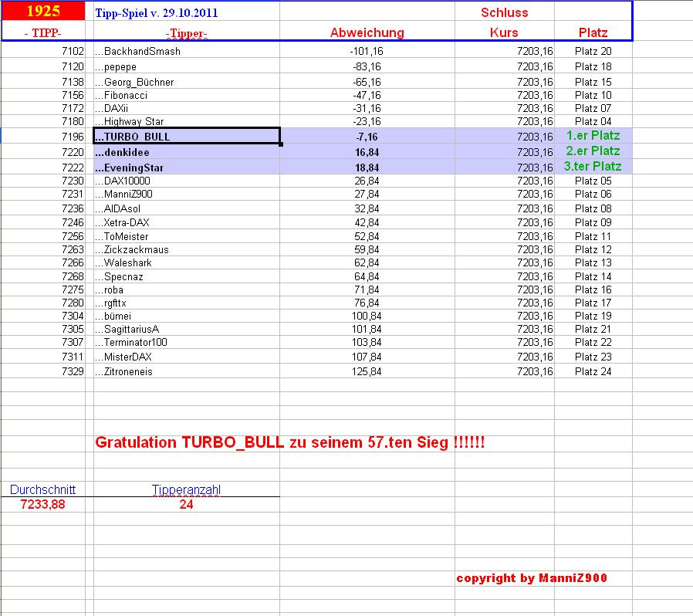Image resolution: width=693 pixels, height=616 pixels.
Task: Select the 2.er Platz label for denkidee
Action: pos(593,153)
